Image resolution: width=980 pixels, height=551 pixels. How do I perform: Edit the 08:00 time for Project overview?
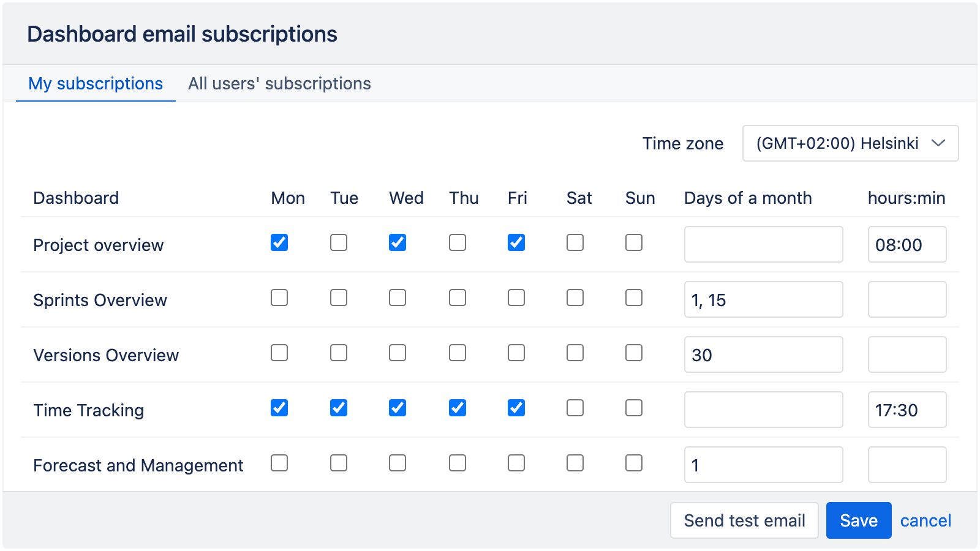pos(907,244)
